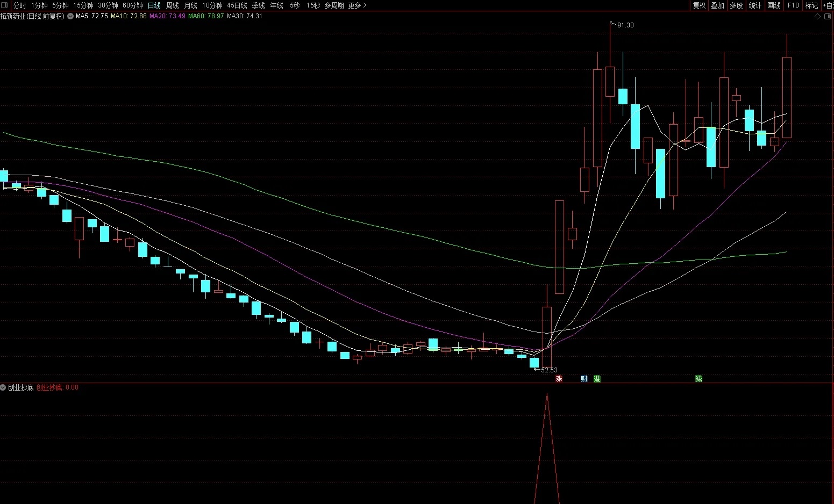Select the 周线 weekly tab

pos(173,5)
